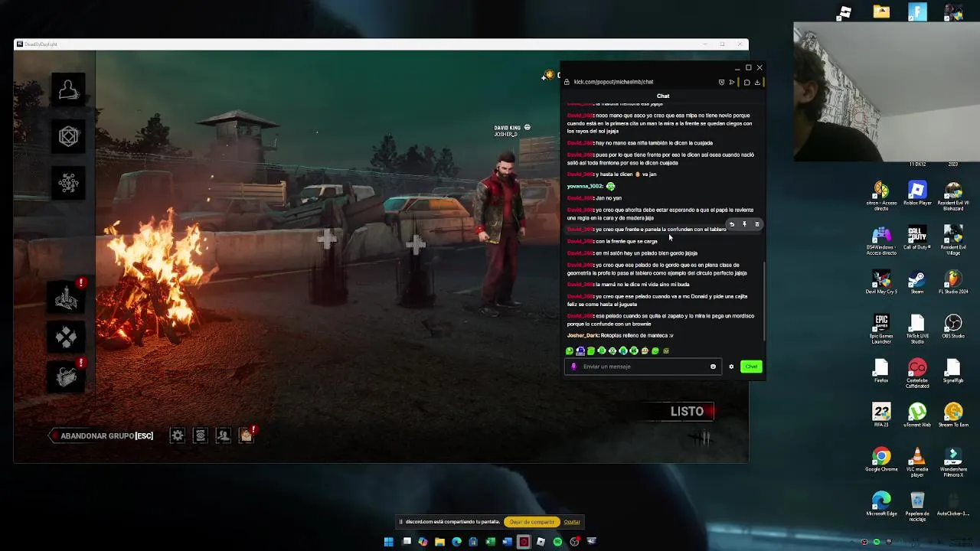980x551 pixels.
Task: Click the first green emote in quick emote row
Action: [x=570, y=350]
